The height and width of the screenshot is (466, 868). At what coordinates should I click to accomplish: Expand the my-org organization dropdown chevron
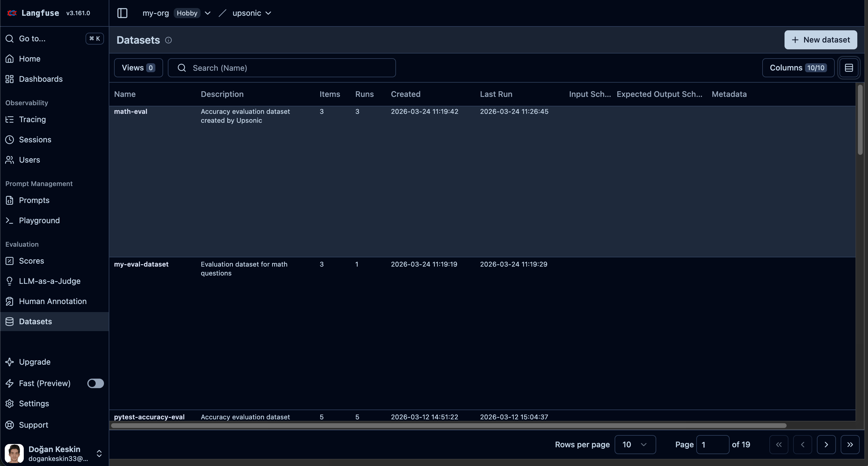tap(208, 13)
